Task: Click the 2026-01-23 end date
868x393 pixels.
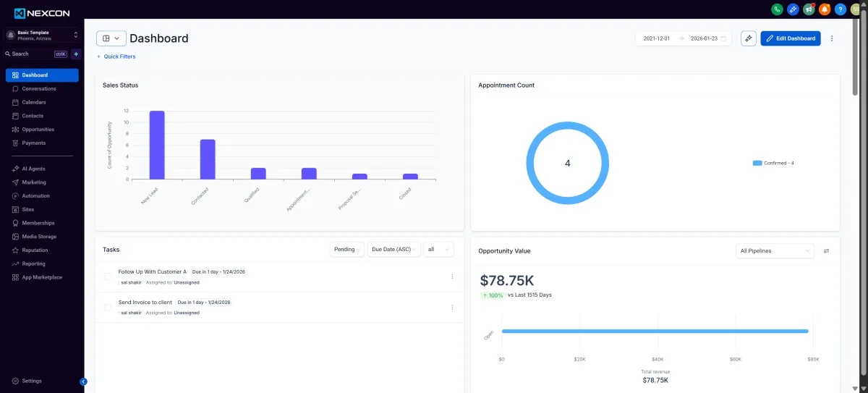Action: [x=704, y=38]
